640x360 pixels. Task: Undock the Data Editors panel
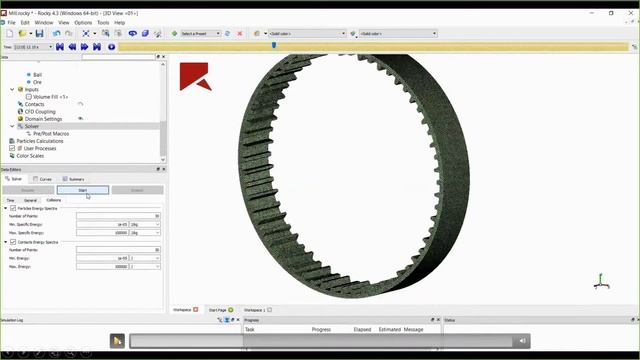point(158,169)
